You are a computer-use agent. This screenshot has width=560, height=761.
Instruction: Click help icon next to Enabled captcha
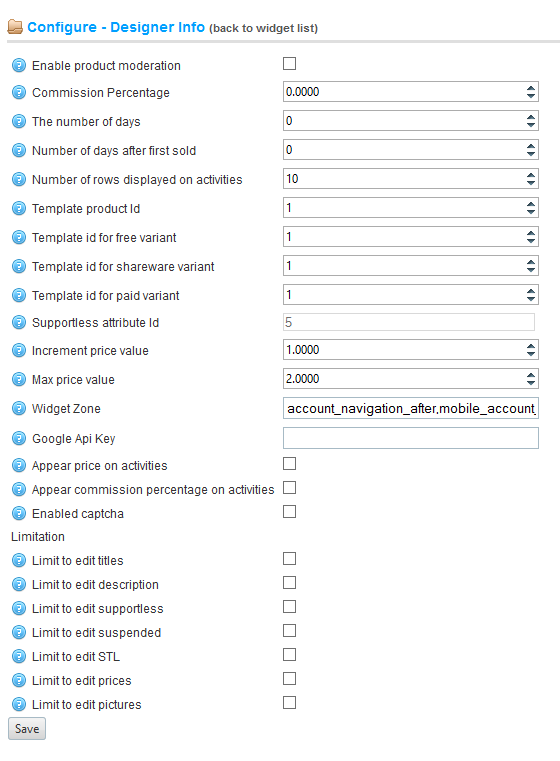pyautogui.click(x=19, y=513)
